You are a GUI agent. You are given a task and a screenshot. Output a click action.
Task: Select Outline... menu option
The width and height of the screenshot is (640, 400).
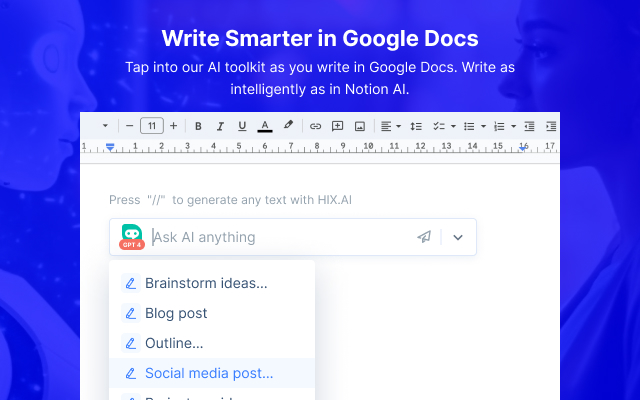click(212, 343)
